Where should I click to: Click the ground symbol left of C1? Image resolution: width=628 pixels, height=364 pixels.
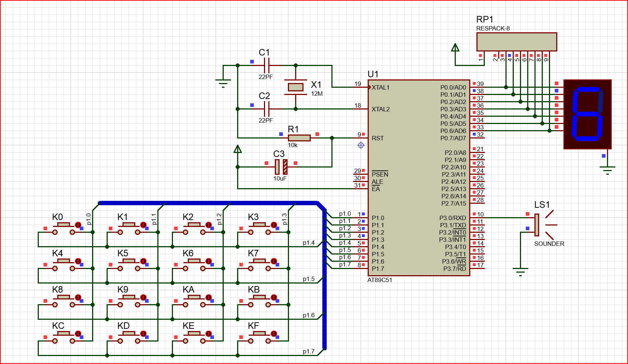223,84
